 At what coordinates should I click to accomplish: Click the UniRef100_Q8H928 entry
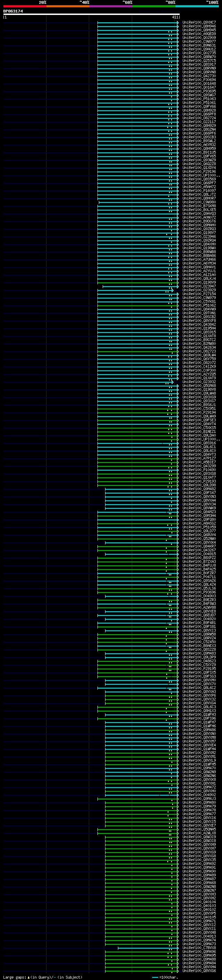199,110
